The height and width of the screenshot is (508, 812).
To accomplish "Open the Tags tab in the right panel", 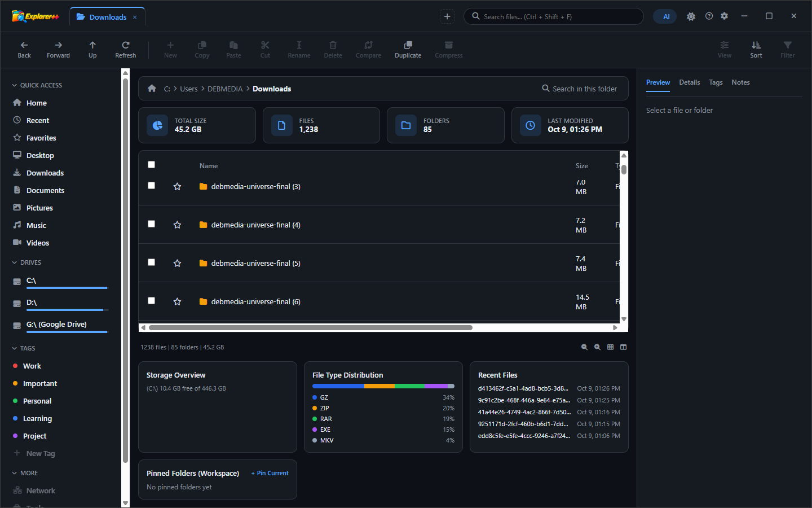I will tap(716, 82).
